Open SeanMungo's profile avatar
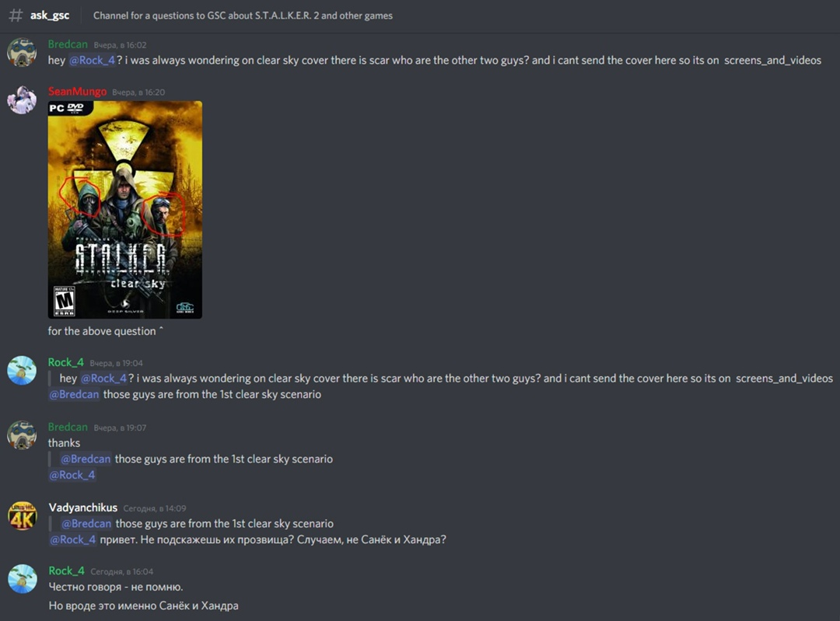 tap(22, 99)
